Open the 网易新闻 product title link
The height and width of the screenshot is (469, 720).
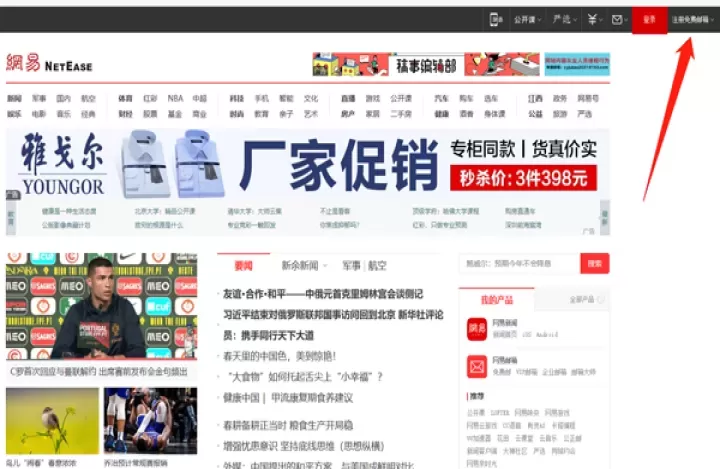point(505,323)
